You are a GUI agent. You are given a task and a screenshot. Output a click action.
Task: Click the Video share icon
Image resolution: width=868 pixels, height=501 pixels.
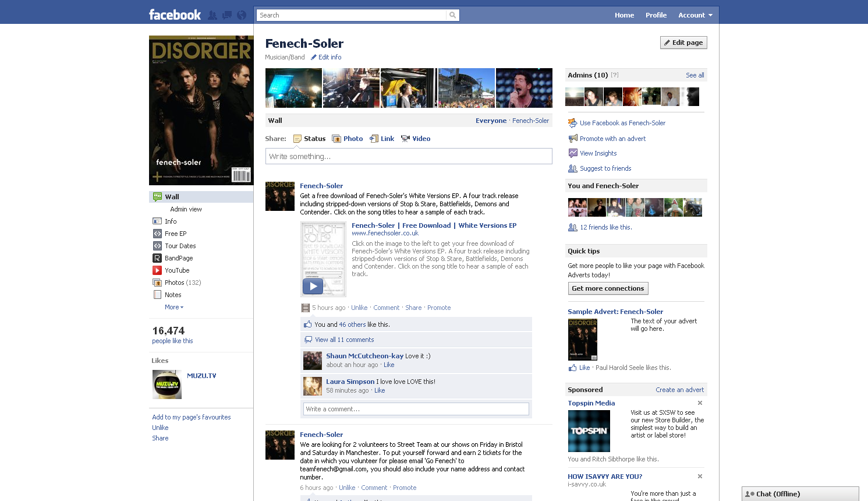point(405,139)
